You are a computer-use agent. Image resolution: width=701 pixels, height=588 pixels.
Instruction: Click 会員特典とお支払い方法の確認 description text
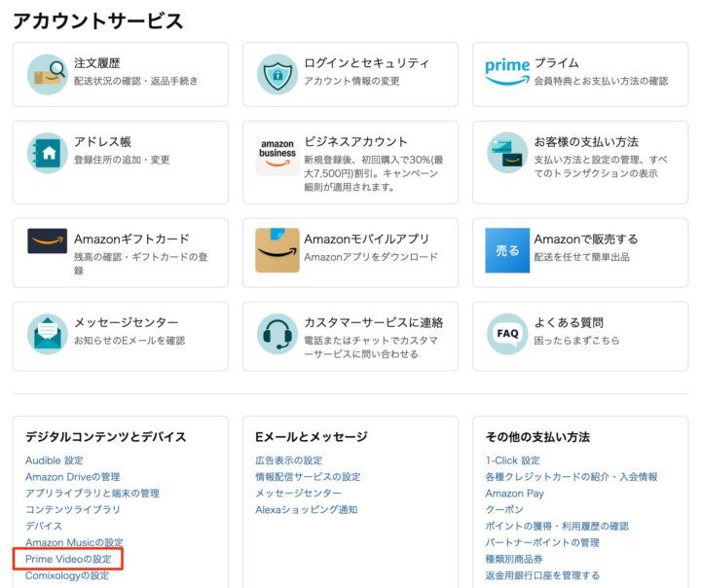tap(601, 81)
